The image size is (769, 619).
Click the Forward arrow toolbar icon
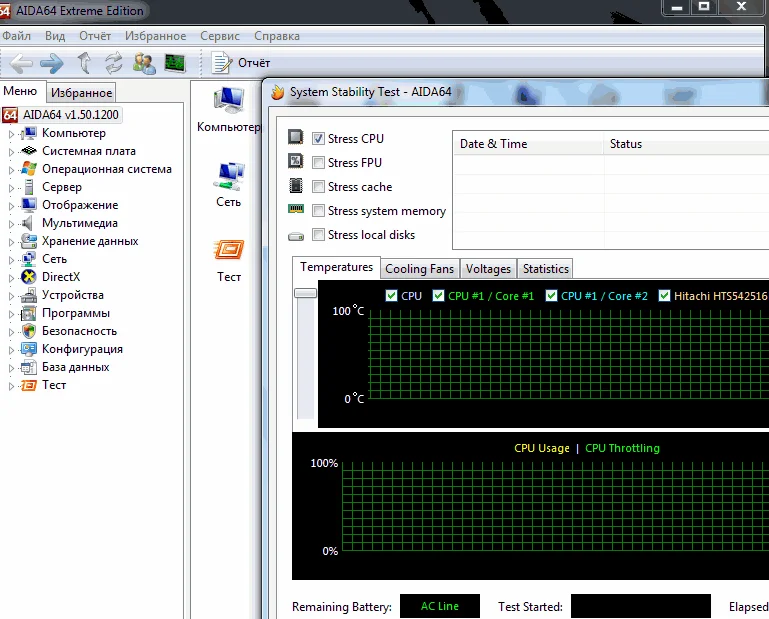tap(52, 63)
